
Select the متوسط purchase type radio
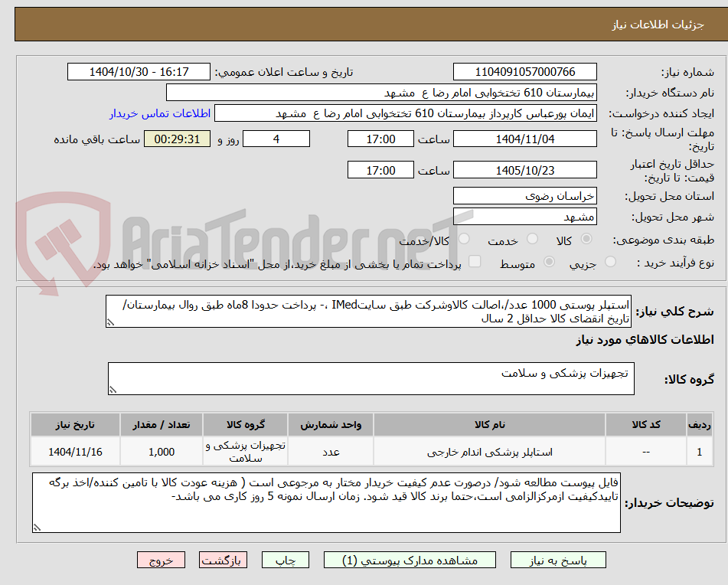pos(549,262)
